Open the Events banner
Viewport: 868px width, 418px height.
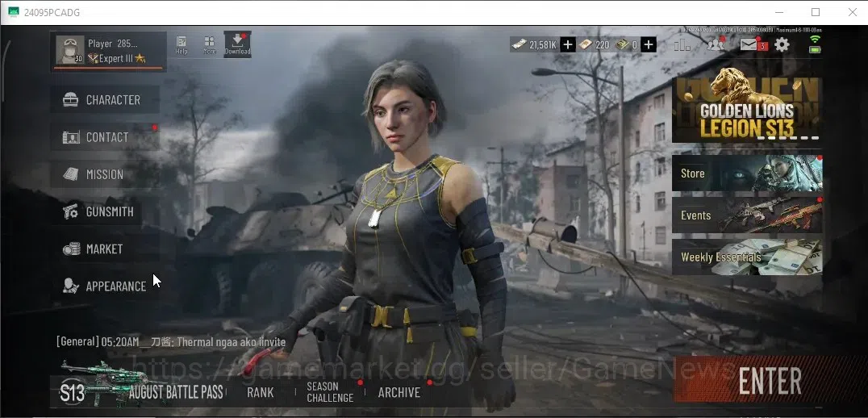pyautogui.click(x=747, y=215)
